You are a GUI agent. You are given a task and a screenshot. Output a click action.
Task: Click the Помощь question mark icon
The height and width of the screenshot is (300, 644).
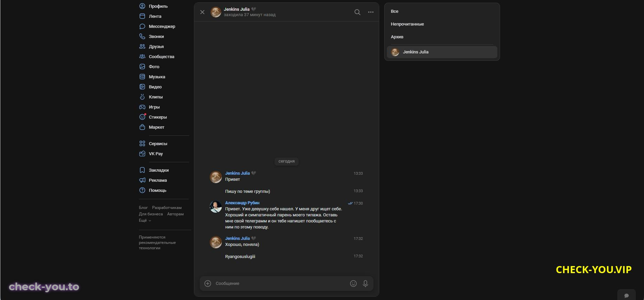click(x=142, y=190)
